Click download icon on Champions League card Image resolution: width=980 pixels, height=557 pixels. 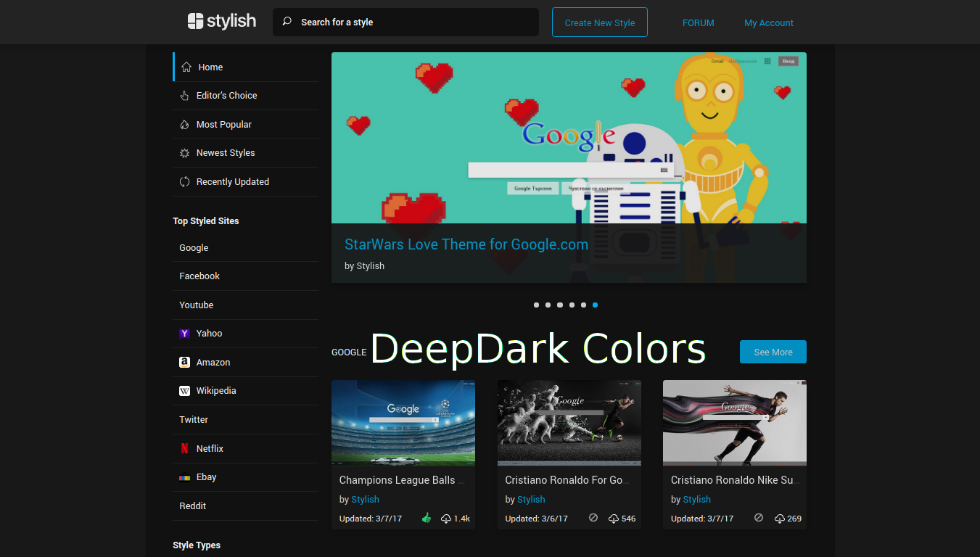coord(446,519)
